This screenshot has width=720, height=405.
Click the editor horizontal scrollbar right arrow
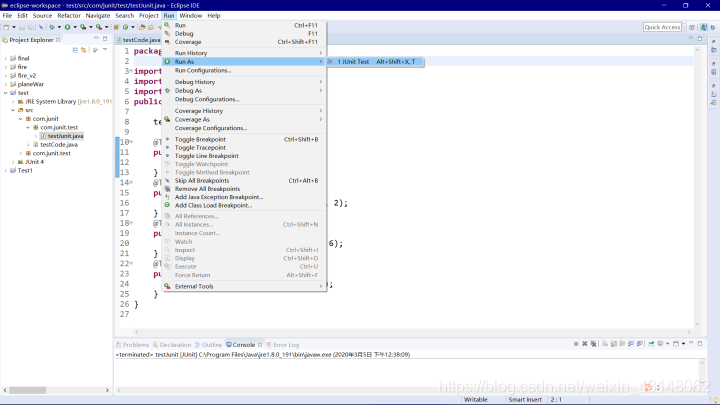(x=689, y=332)
